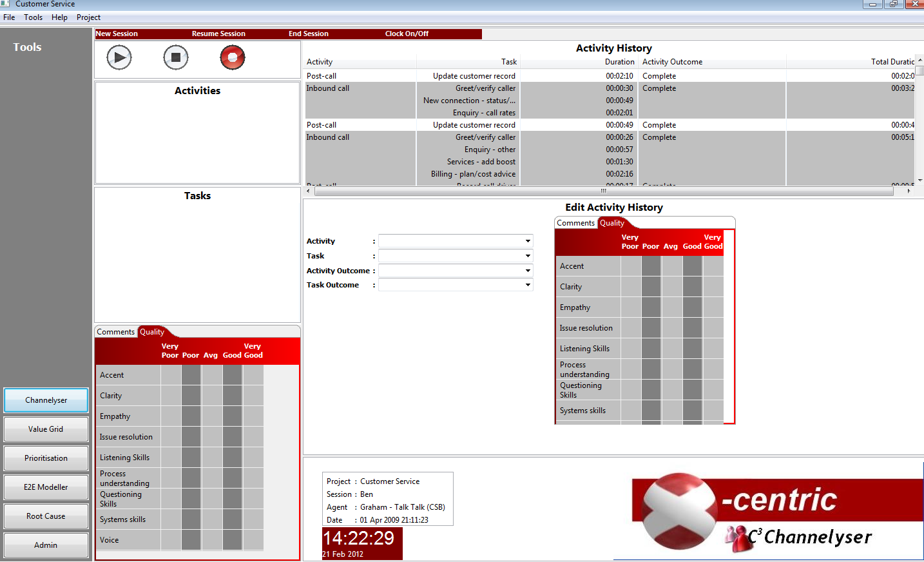The width and height of the screenshot is (924, 562).
Task: Mark Empathy as Very Good in Edit Activity History
Action: [x=713, y=307]
